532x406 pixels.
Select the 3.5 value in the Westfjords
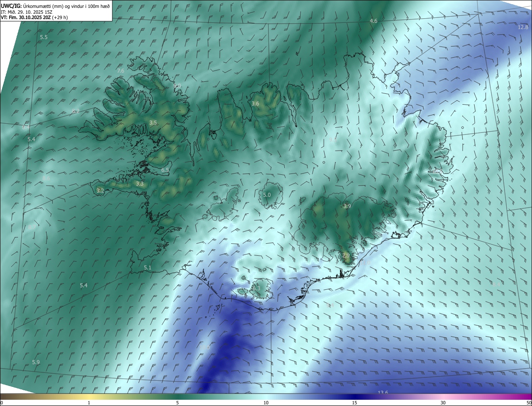(153, 123)
